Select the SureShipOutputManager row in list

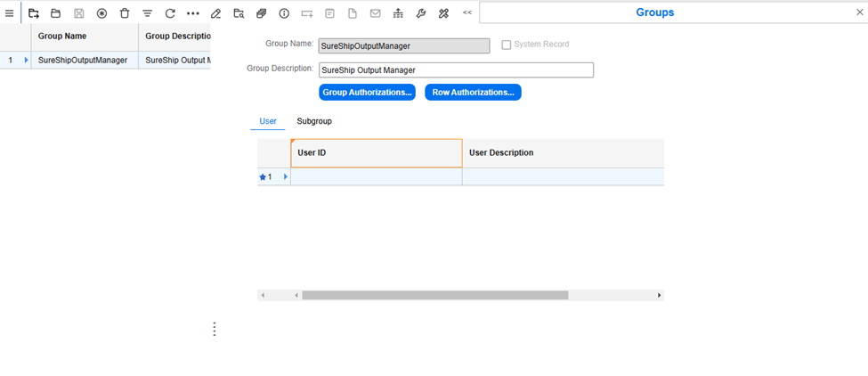(83, 61)
